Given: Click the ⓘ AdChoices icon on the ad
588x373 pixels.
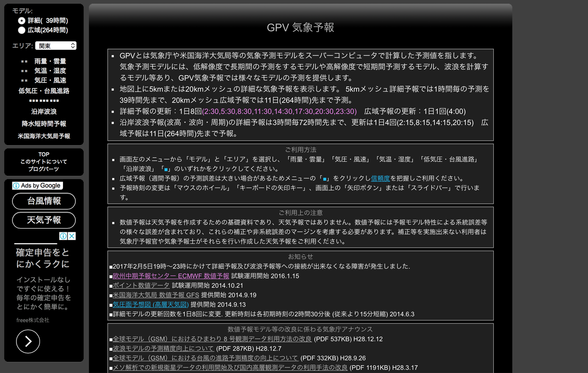Looking at the screenshot, I should (x=64, y=236).
